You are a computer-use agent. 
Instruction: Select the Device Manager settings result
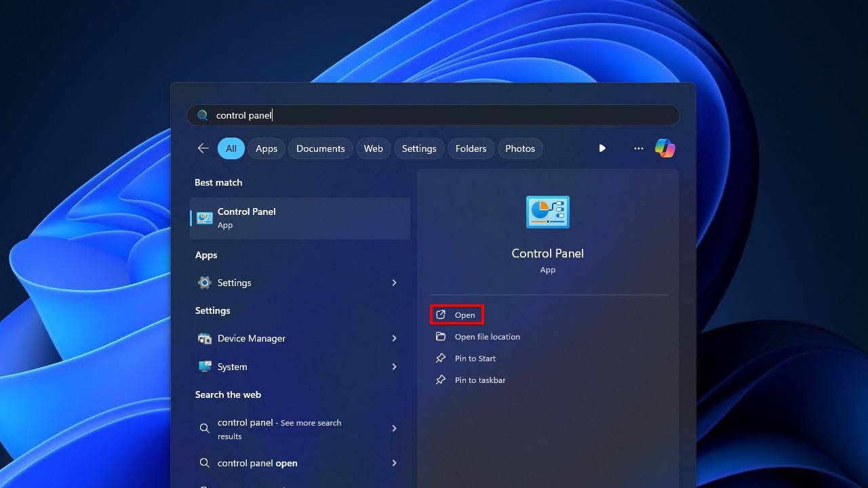(300, 338)
